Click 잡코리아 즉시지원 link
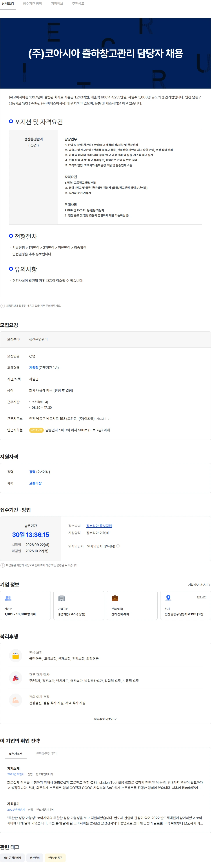The image size is (211, 868). point(99,526)
